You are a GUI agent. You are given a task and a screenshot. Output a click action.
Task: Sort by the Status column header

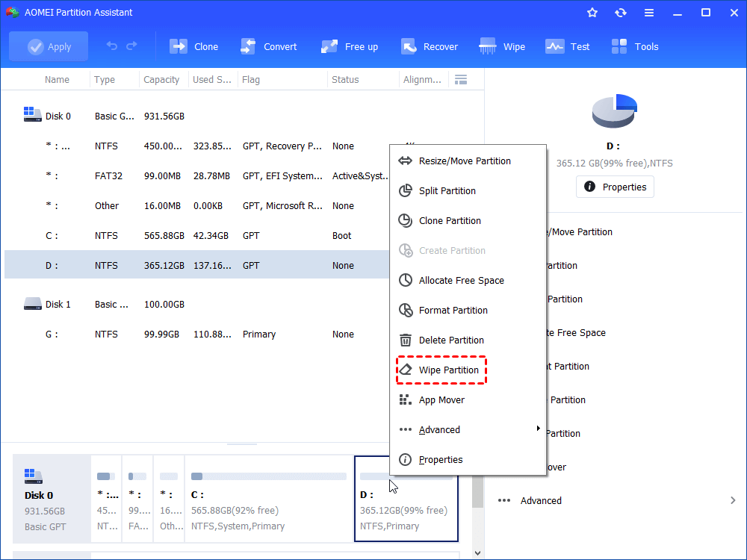tap(363, 80)
